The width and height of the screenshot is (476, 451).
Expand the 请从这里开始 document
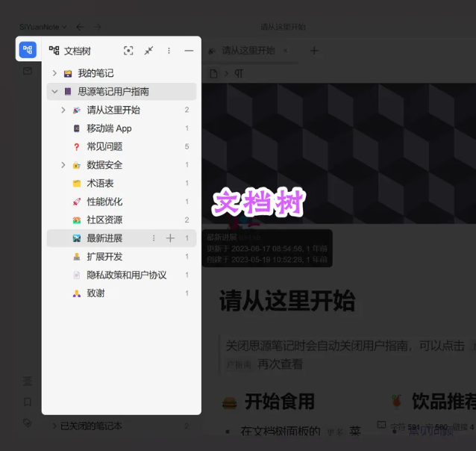63,110
